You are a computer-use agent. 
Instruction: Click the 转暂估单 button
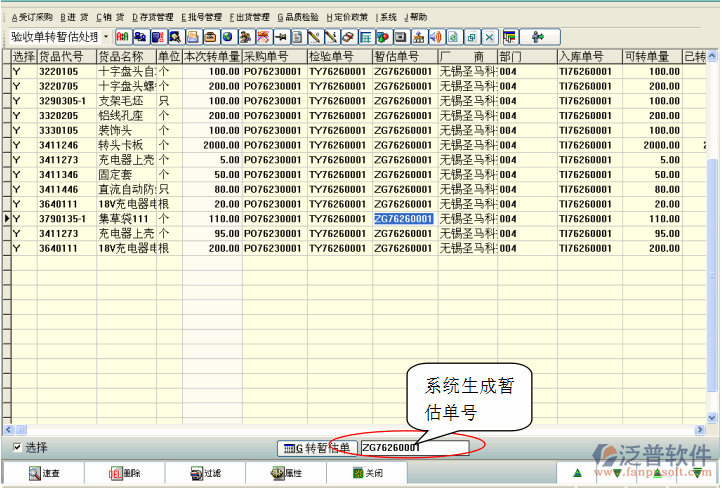(x=316, y=448)
